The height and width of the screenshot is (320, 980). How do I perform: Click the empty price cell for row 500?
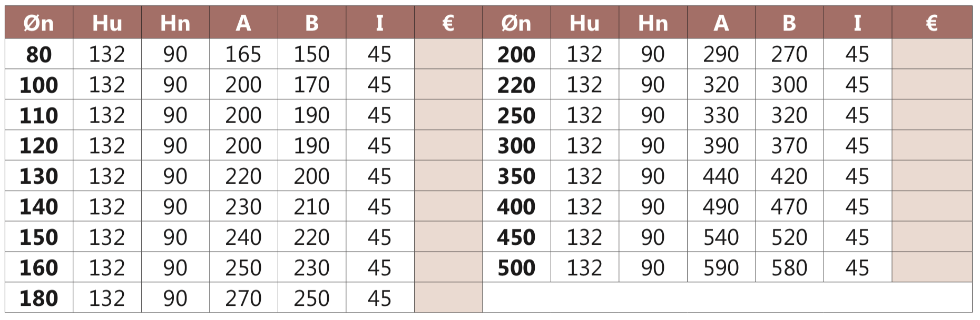click(932, 267)
